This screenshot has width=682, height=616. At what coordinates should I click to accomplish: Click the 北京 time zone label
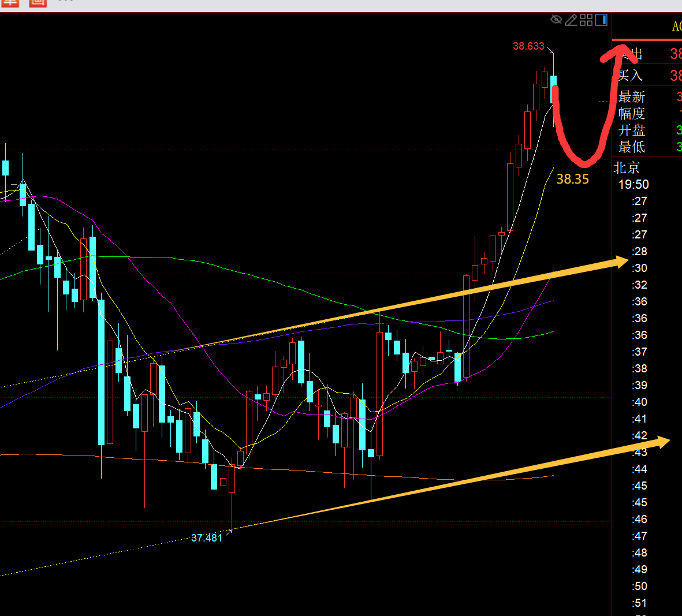tap(627, 168)
